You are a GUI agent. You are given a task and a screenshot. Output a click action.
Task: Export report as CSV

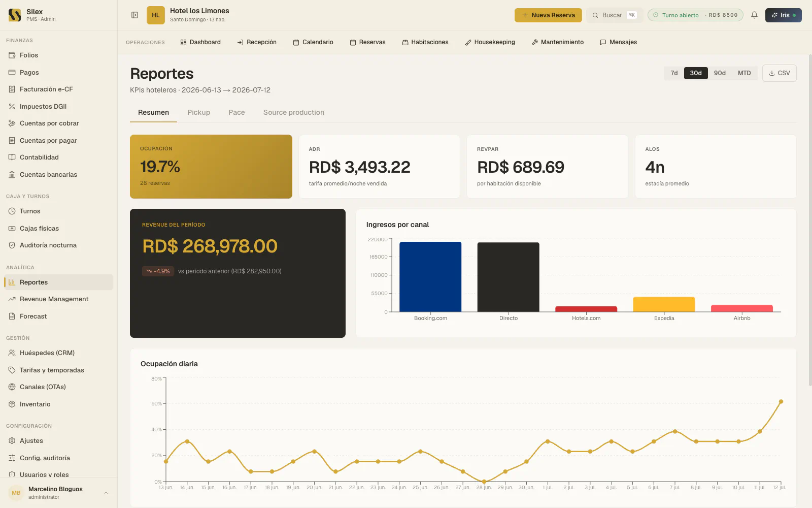[779, 73]
